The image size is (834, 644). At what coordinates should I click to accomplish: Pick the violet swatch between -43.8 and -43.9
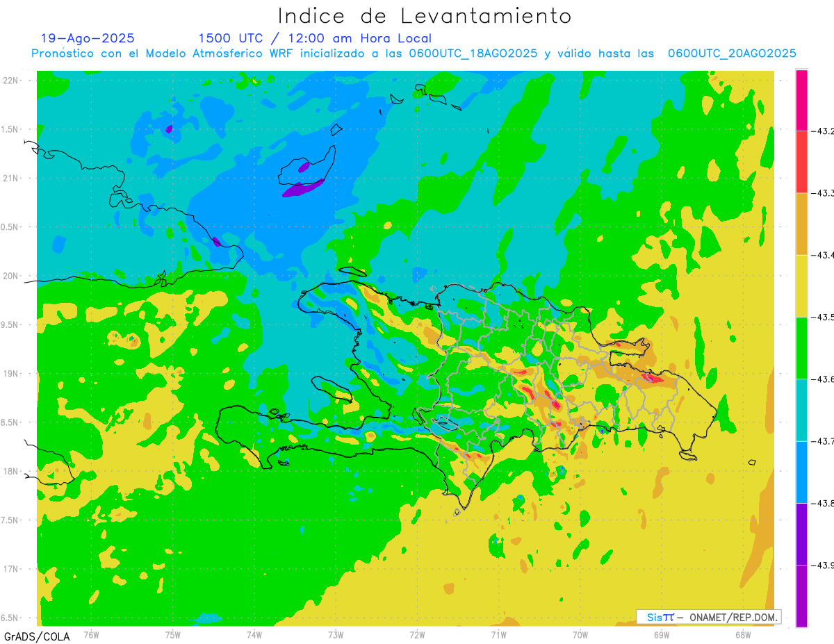801,534
